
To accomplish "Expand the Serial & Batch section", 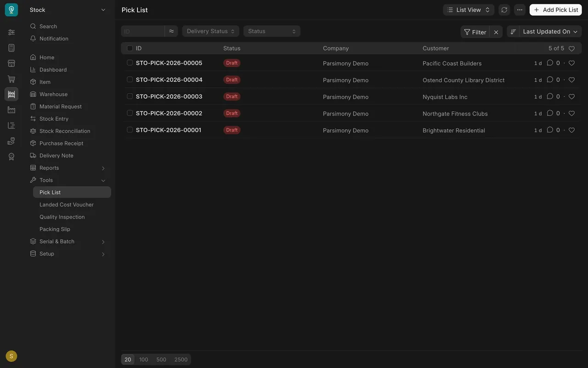I will pos(68,241).
